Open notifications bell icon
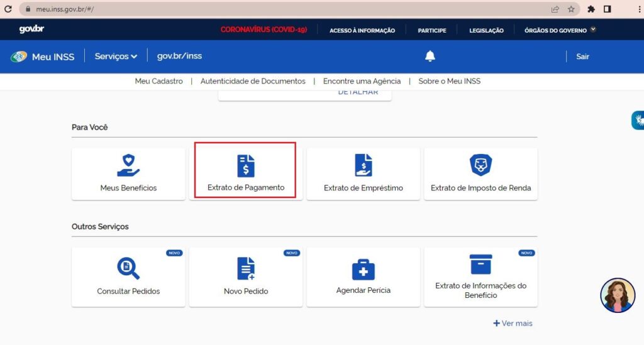This screenshot has width=644, height=345. [430, 56]
